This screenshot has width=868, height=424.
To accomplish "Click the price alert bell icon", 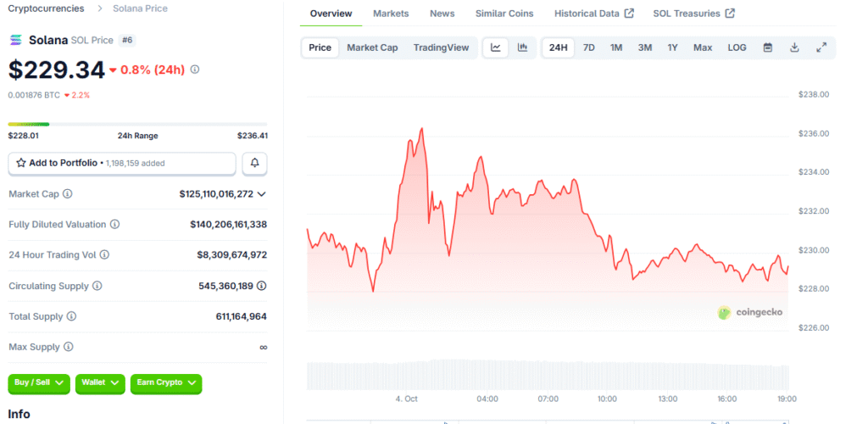I will (255, 163).
